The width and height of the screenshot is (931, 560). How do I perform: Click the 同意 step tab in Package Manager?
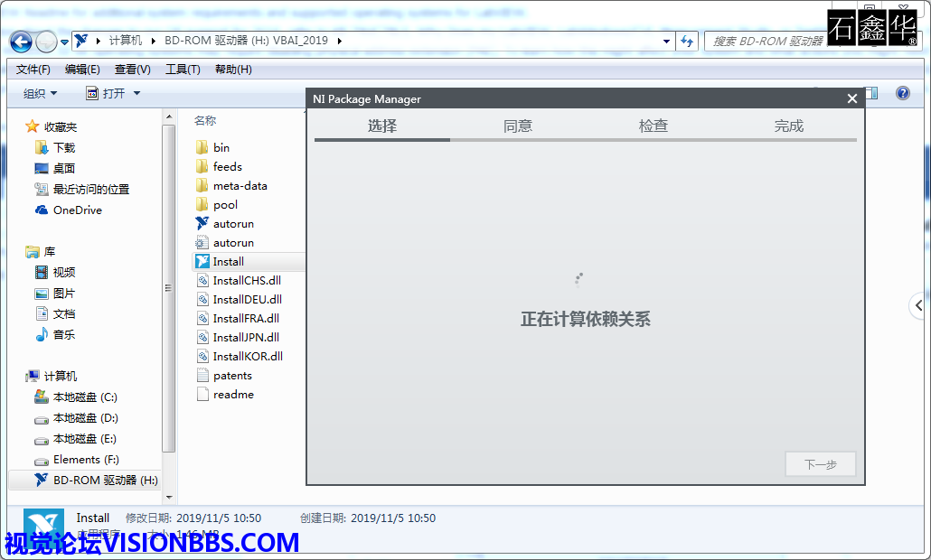click(x=518, y=126)
